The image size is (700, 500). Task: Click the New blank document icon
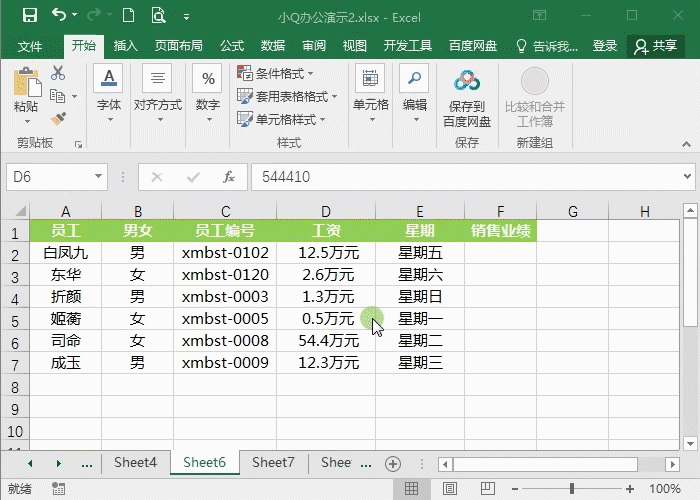(x=128, y=16)
